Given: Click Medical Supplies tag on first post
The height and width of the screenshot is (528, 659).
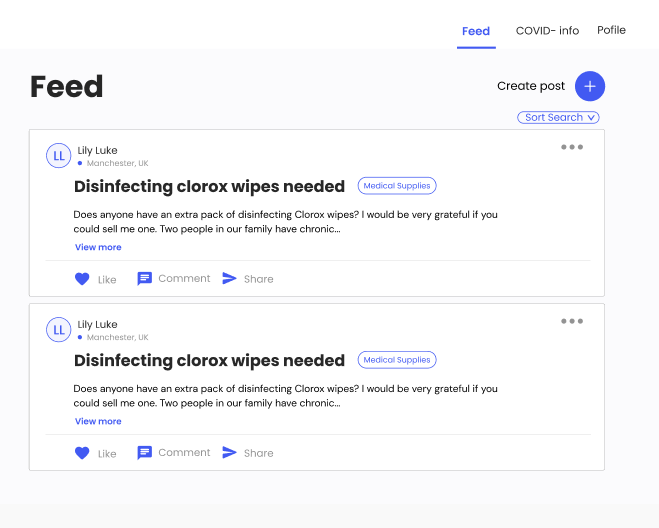Looking at the screenshot, I should tap(397, 186).
